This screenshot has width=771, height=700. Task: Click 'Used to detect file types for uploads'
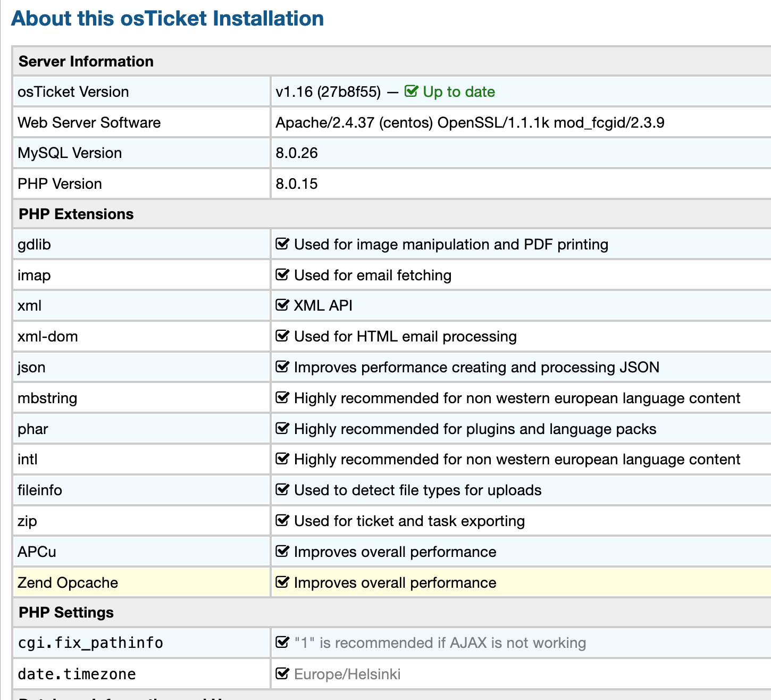pyautogui.click(x=418, y=490)
